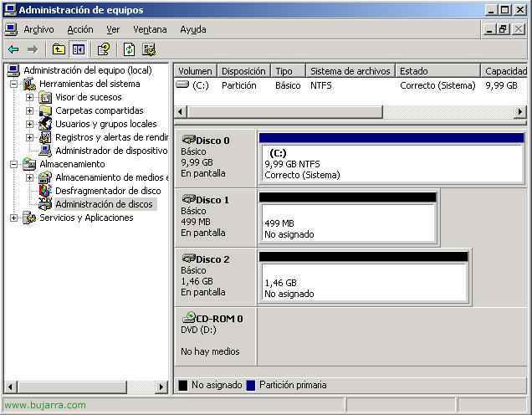
Task: Click the Carpetas compartidas folder icon
Action: coord(45,110)
